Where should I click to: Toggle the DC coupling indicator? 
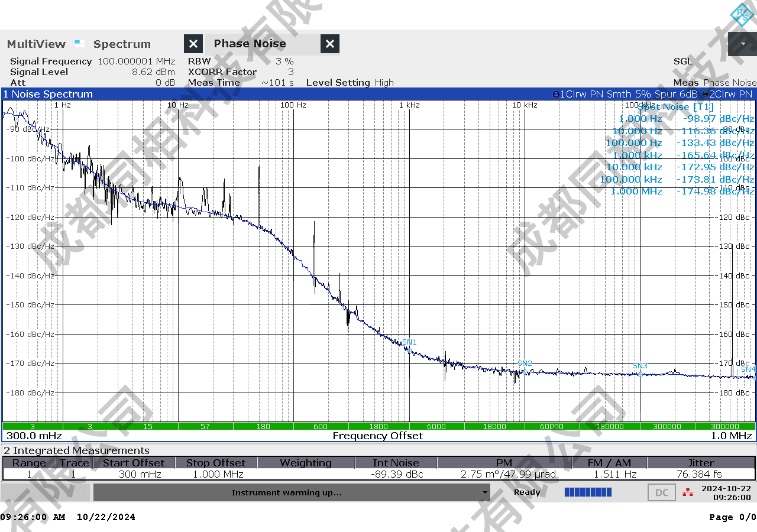662,492
